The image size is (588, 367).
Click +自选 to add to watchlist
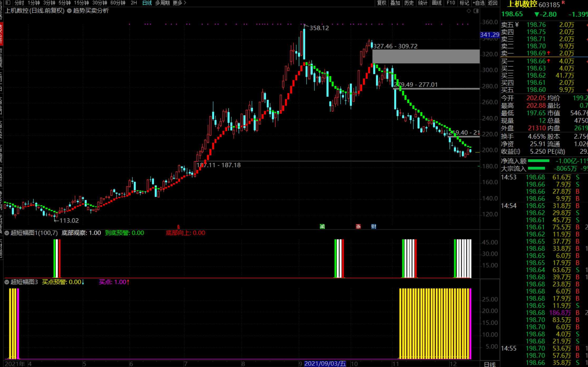(479, 3)
